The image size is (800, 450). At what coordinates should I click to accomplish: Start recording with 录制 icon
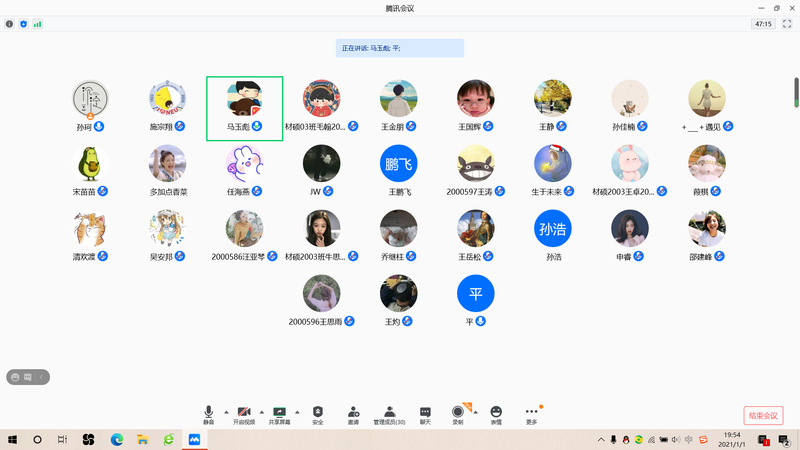[x=458, y=411]
